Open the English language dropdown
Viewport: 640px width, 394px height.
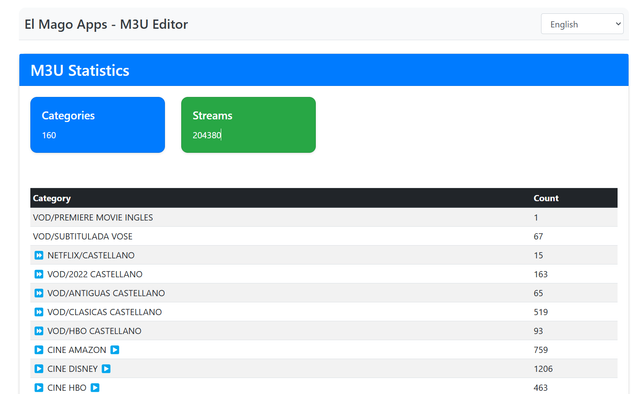[x=582, y=24]
